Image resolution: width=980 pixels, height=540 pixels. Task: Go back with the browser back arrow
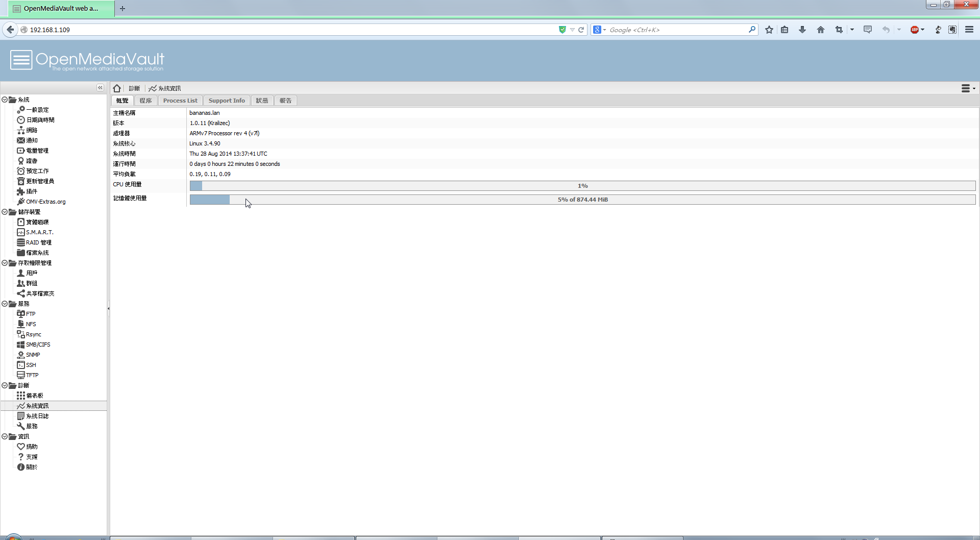[10, 30]
